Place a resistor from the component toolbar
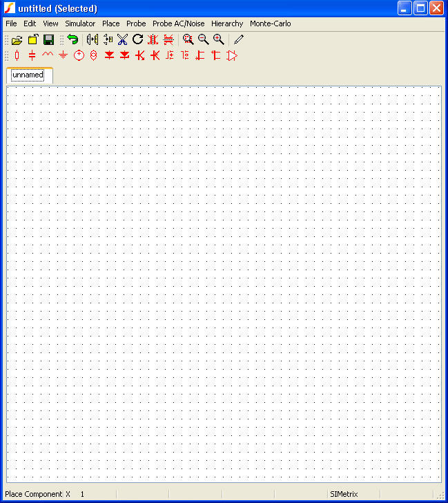Viewport: 448px width, 503px height. pos(17,55)
